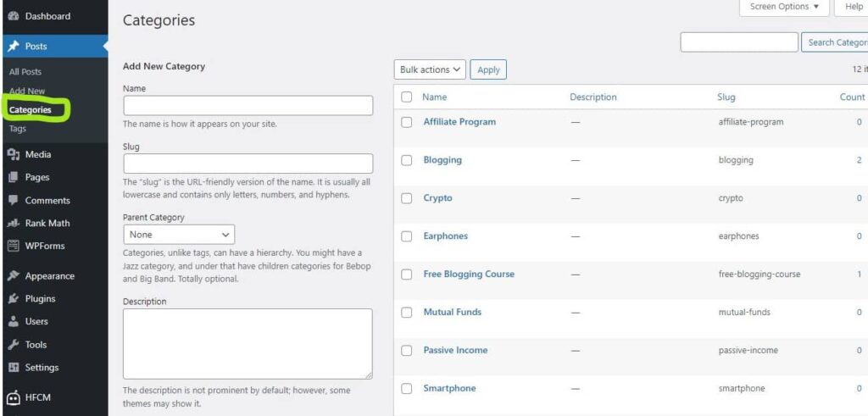
Task: Open the Dashboard icon in sidebar
Action: click(14, 17)
